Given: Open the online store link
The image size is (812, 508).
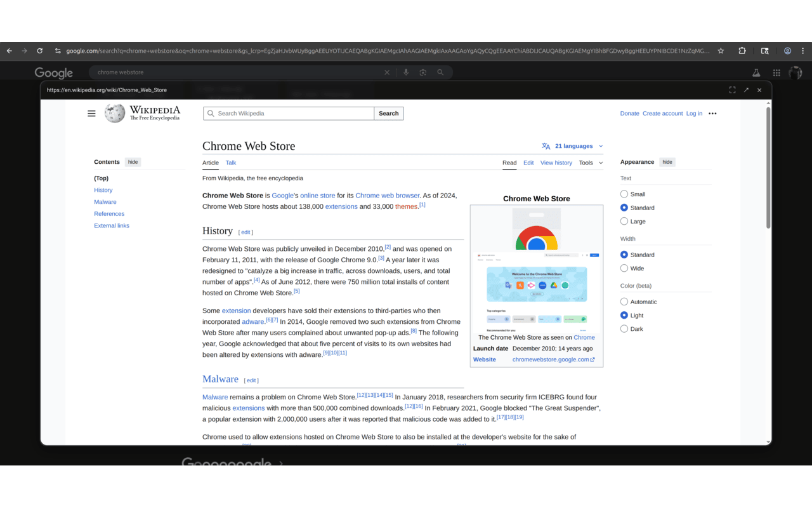Looking at the screenshot, I should (x=318, y=196).
